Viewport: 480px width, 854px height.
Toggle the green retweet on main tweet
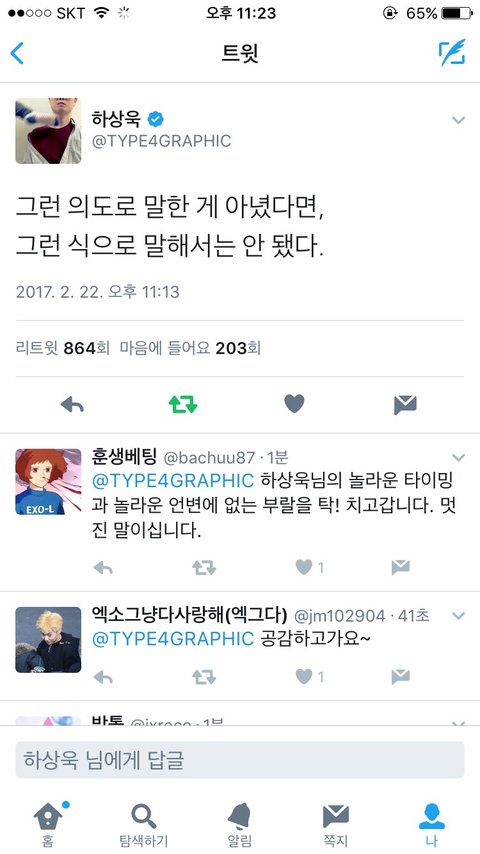(183, 404)
